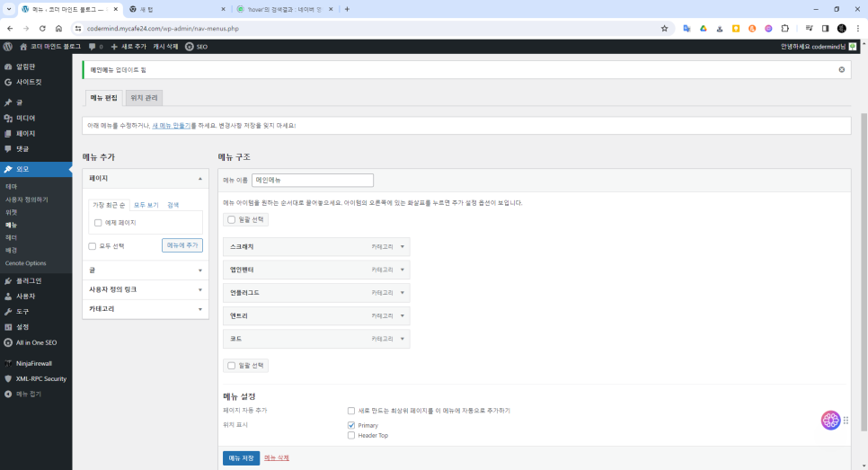Check the Header Top location checkbox
The image size is (868, 470).
click(351, 436)
